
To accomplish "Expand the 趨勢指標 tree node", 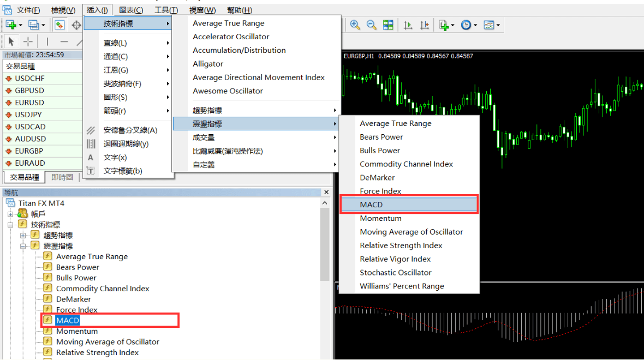I will pos(23,235).
